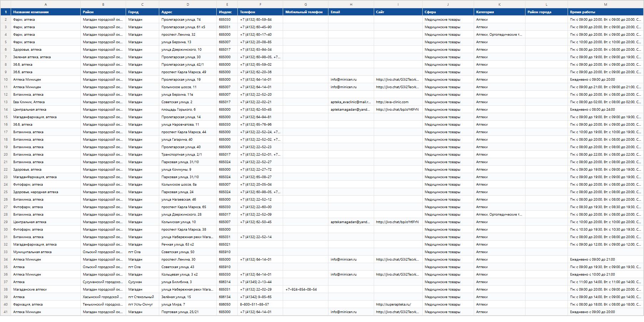Click the 'Сайт' header cell
Screen dimensions: 644x322
(398, 12)
